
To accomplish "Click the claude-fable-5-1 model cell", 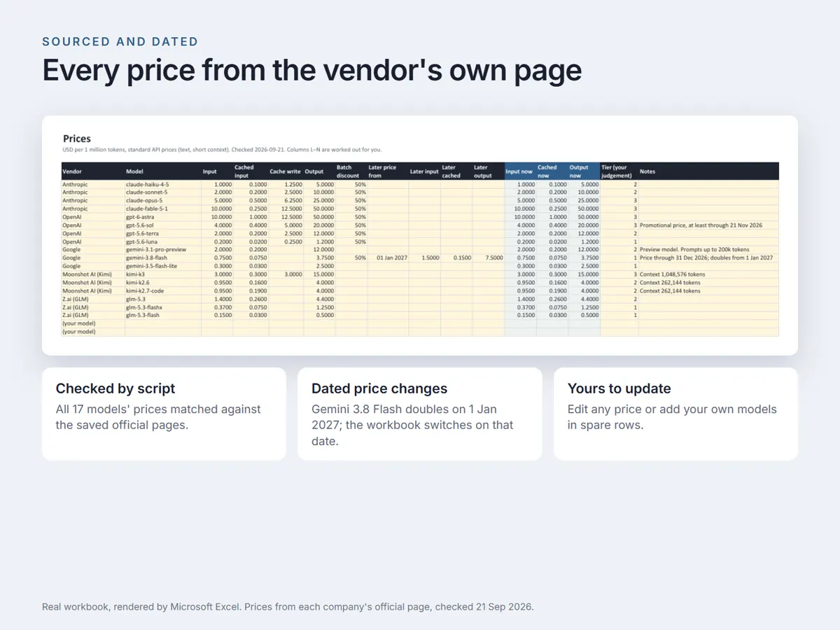I will (x=163, y=209).
